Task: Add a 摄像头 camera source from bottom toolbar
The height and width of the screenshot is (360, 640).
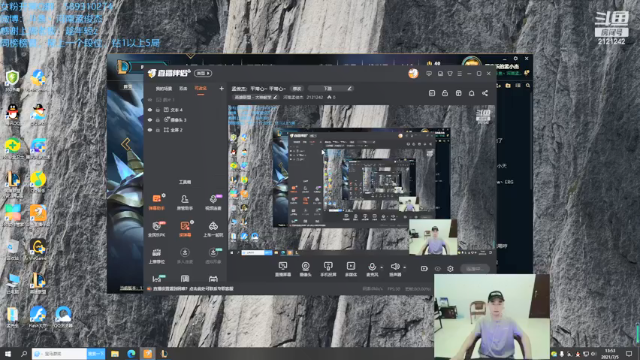Action: click(305, 269)
